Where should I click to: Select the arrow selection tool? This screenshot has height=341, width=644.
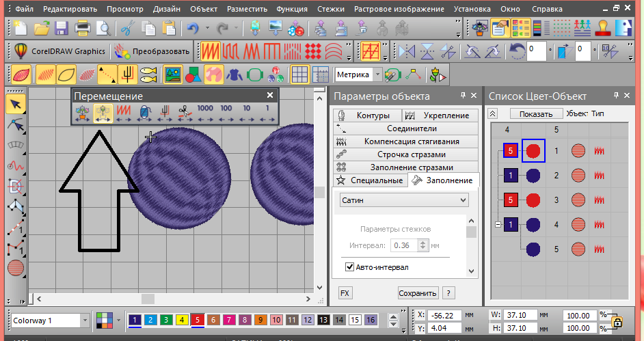click(15, 104)
